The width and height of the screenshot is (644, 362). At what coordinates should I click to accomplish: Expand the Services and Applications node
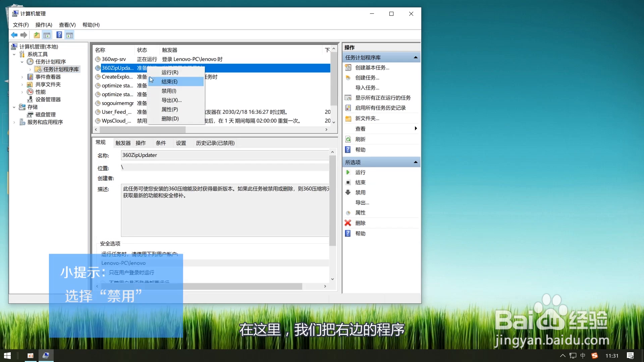coord(14,122)
